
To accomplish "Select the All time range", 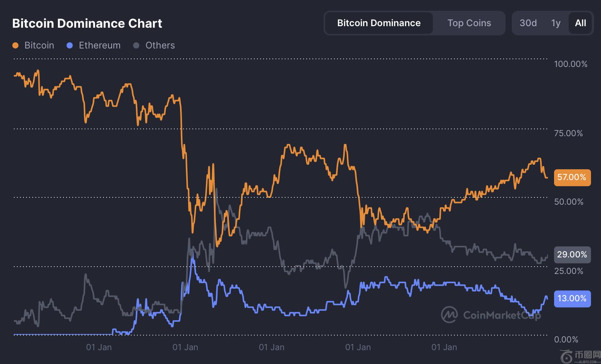I will [x=580, y=23].
